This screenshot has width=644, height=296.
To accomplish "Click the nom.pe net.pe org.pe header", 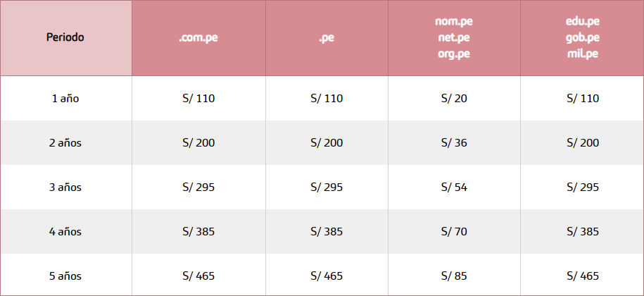I will (454, 37).
